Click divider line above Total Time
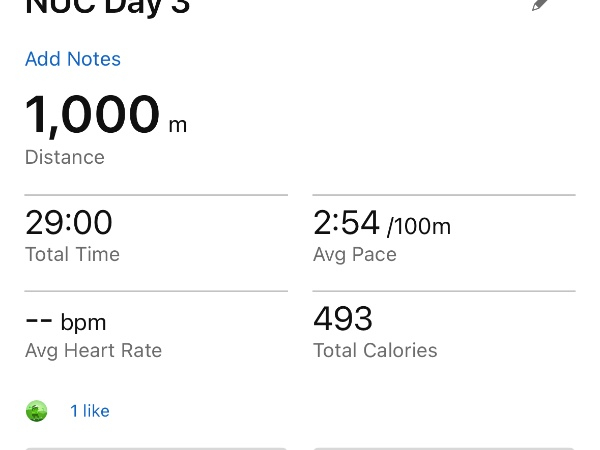The height and width of the screenshot is (450, 600). [x=156, y=195]
